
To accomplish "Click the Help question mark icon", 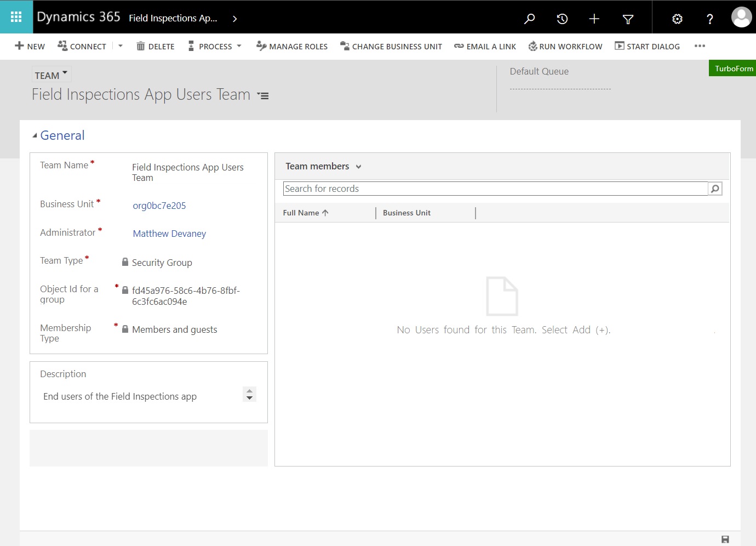I will [709, 18].
